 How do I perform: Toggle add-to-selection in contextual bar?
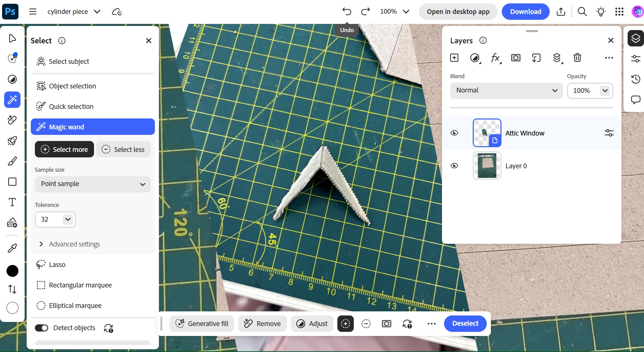[x=346, y=324]
